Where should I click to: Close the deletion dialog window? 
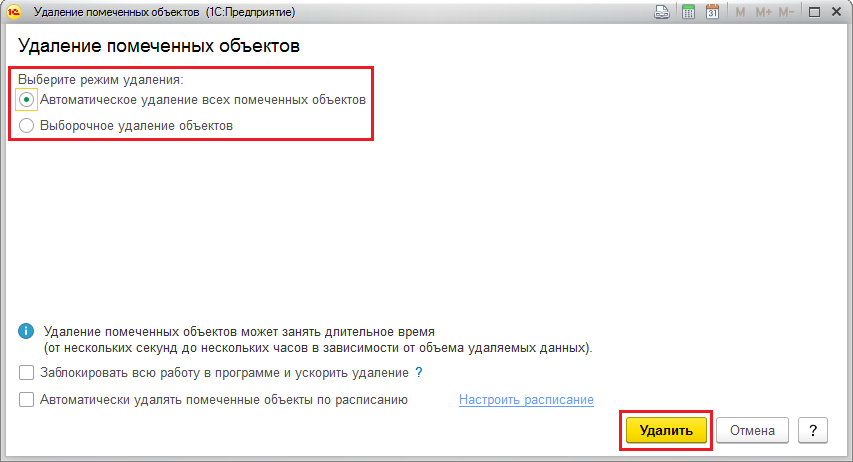click(837, 12)
